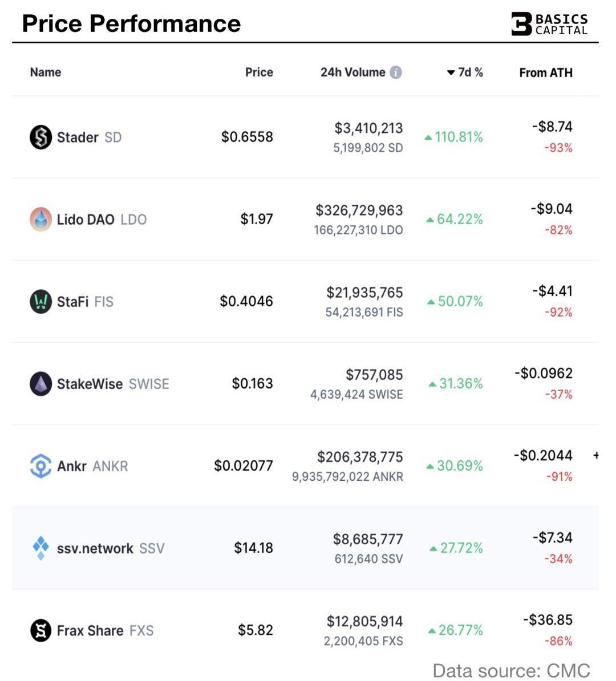Click the Basics Capital logo

(549, 24)
